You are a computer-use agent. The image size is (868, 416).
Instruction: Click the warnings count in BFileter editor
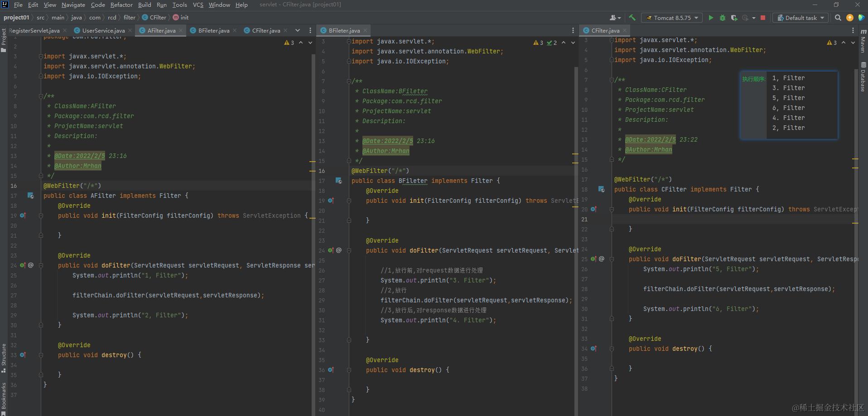point(538,43)
